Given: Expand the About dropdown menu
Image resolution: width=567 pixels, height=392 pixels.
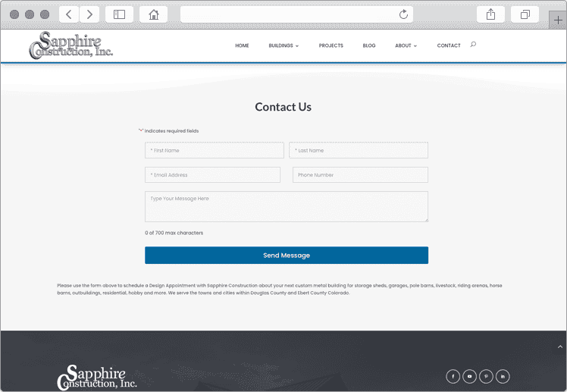Looking at the screenshot, I should 406,45.
